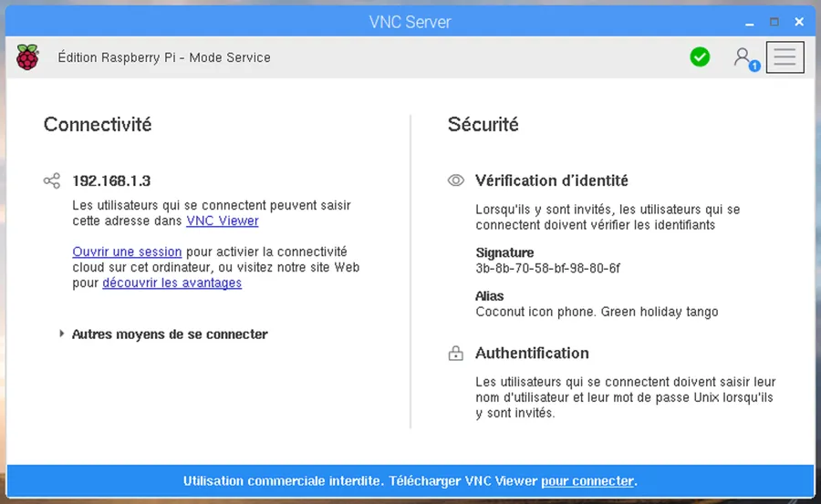Click the share icon beside IP address
821x504 pixels.
click(52, 181)
